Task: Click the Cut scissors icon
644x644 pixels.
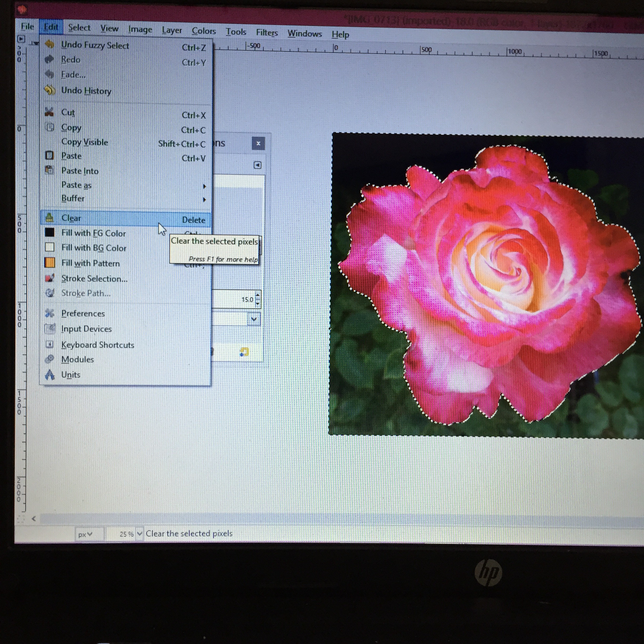Action: pyautogui.click(x=49, y=112)
